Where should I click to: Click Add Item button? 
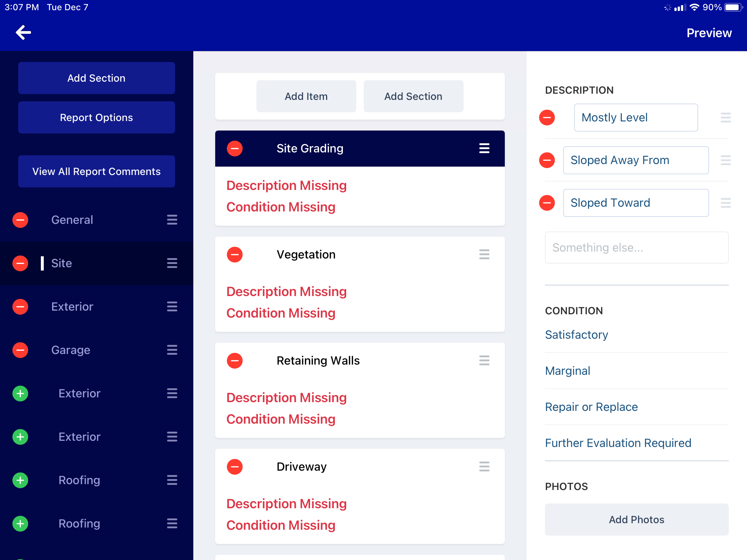[x=306, y=97]
